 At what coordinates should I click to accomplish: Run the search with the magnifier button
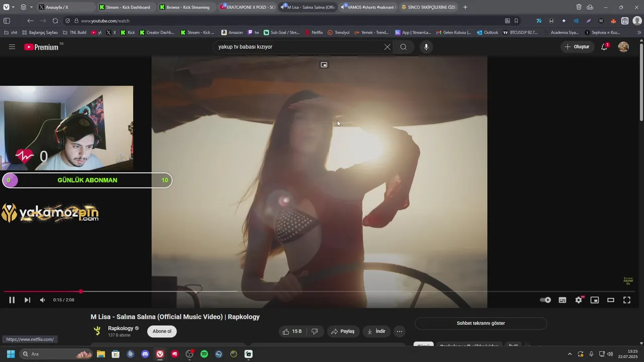(404, 47)
